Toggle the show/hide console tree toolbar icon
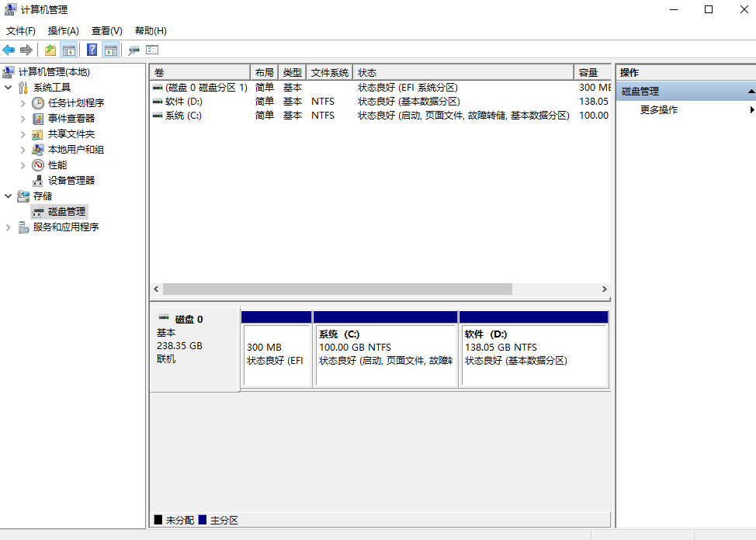Image resolution: width=756 pixels, height=540 pixels. (69, 50)
